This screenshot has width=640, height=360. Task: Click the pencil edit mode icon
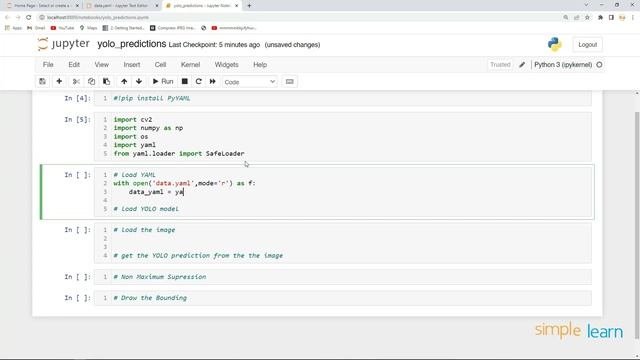pos(522,64)
